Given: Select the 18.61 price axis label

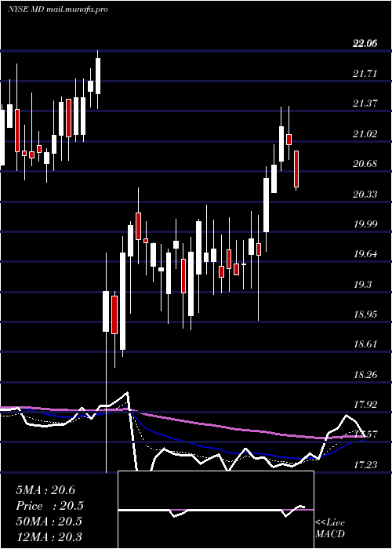Looking at the screenshot, I should 365,344.
